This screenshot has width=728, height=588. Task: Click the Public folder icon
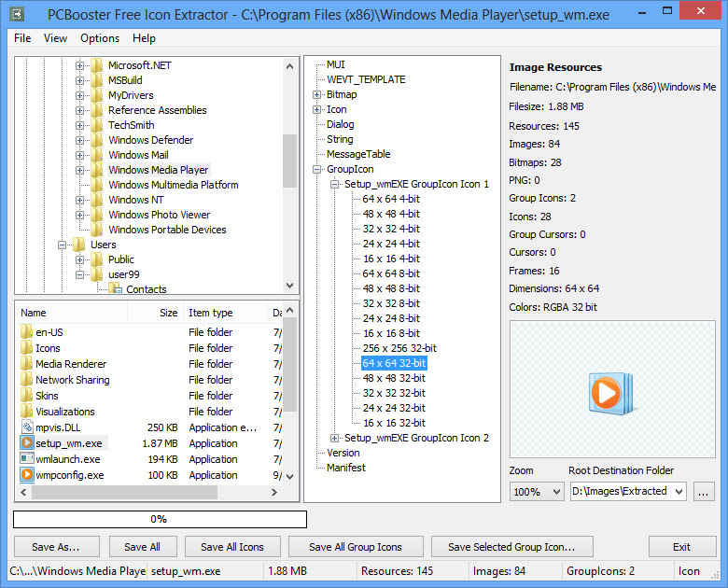click(96, 259)
